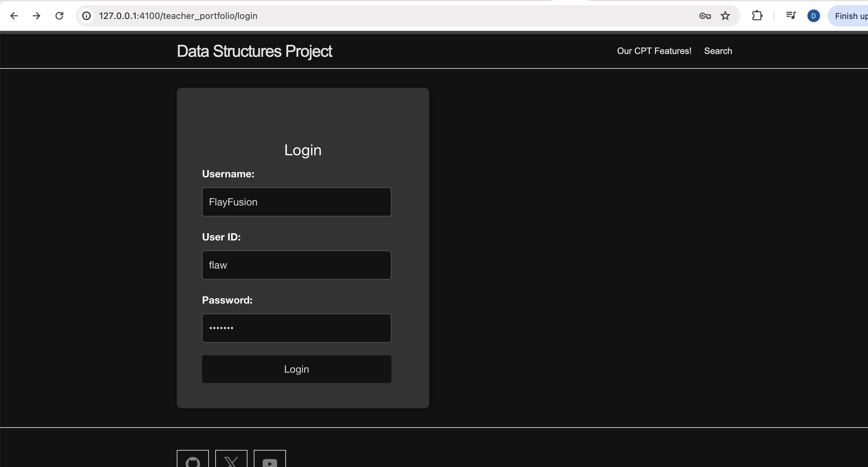The image size is (868, 467).
Task: Reload the login page
Action: (x=59, y=16)
